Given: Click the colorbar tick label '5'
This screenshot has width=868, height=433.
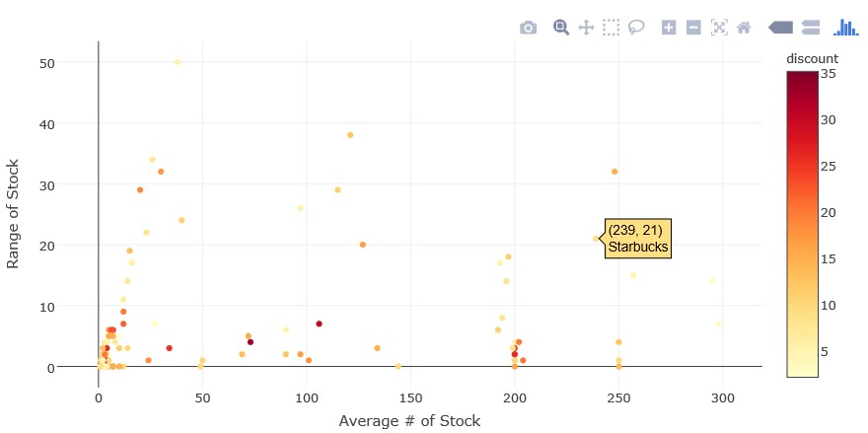Looking at the screenshot, I should coord(825,351).
